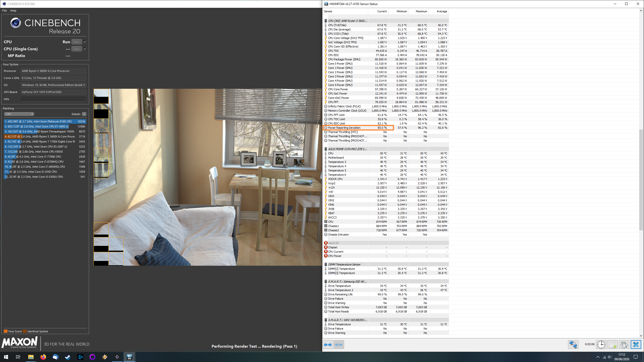Screen dimensions: 644x362
Task: Click the Run button for the CPU test
Action: pyautogui.click(x=77, y=42)
